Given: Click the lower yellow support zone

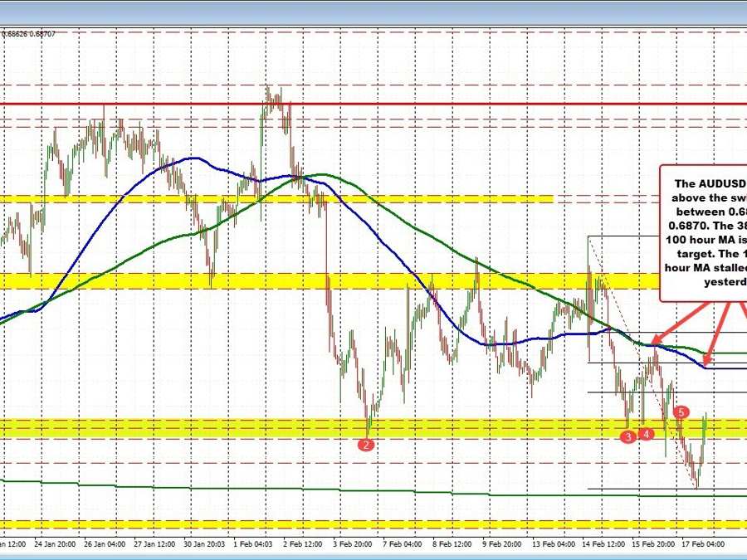Looking at the screenshot, I should pos(249,426).
